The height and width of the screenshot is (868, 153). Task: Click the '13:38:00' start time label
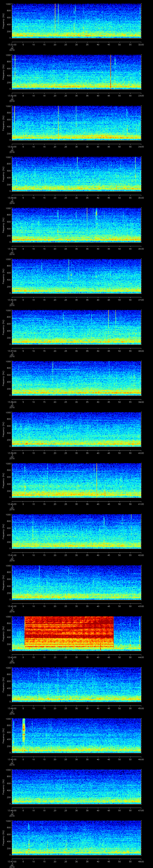click(12, 402)
